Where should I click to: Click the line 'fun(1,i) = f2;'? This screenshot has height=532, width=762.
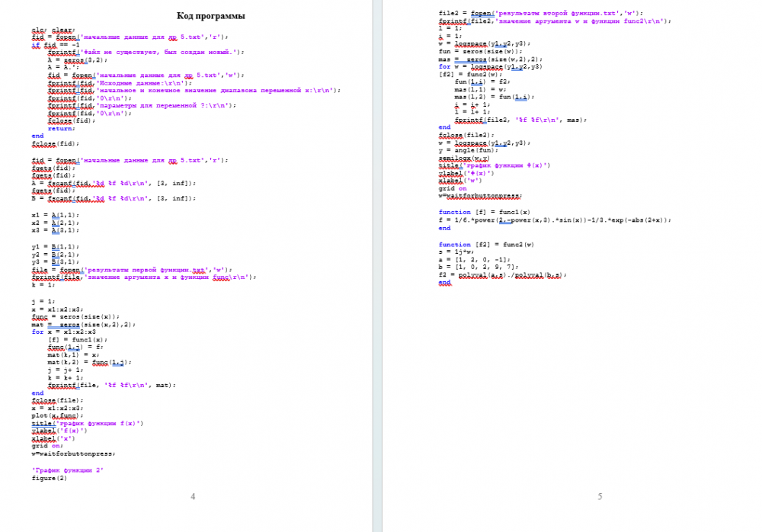pyautogui.click(x=482, y=82)
